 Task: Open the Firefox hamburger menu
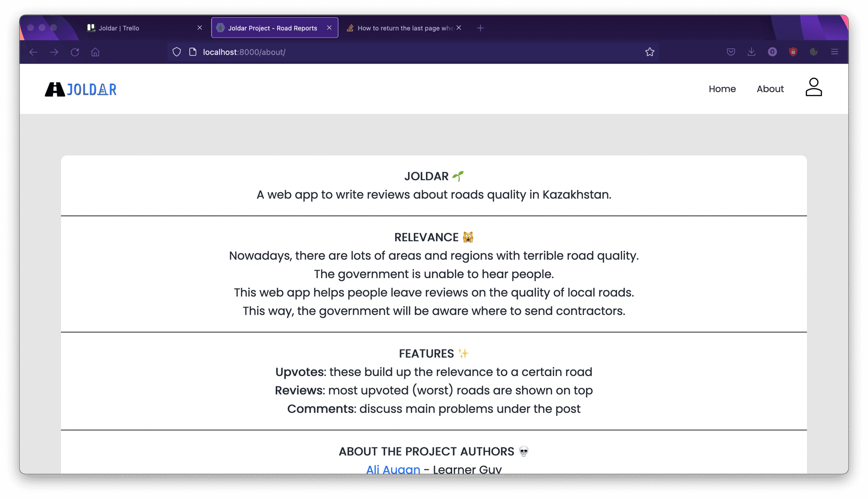pyautogui.click(x=835, y=52)
